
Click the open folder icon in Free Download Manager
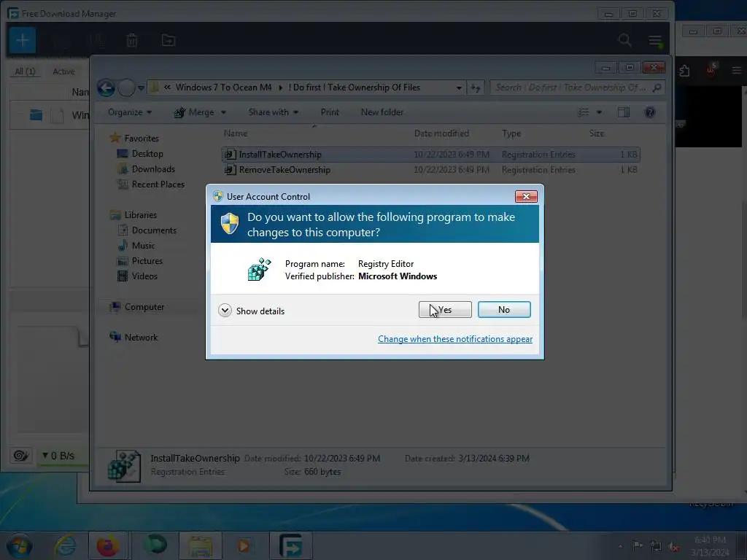169,41
